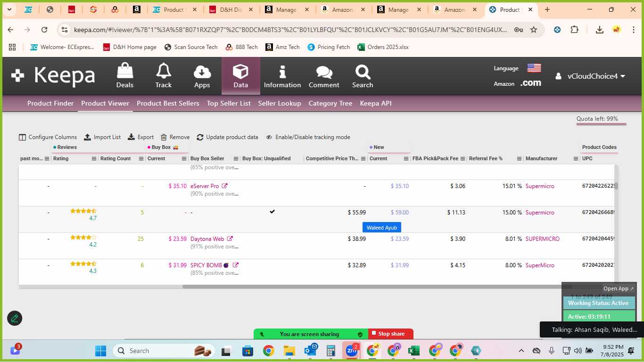Open Outlook from the taskbar
The image size is (644, 362).
pyautogui.click(x=310, y=351)
